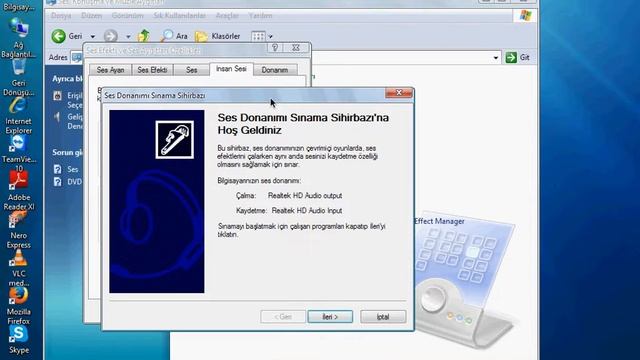The height and width of the screenshot is (360, 640).
Task: Click the İleri > button in the wizard
Action: point(330,317)
